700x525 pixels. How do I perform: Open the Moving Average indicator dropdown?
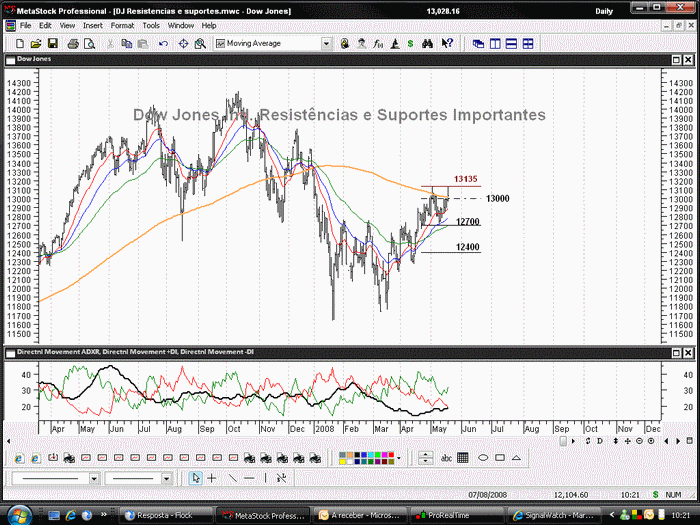tap(326, 44)
